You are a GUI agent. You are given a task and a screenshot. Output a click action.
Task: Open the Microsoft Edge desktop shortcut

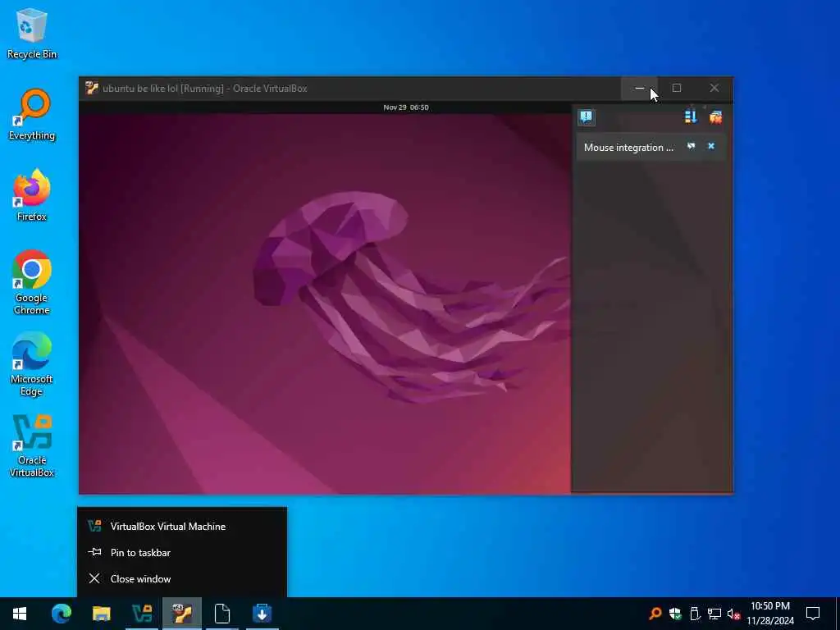tap(32, 364)
